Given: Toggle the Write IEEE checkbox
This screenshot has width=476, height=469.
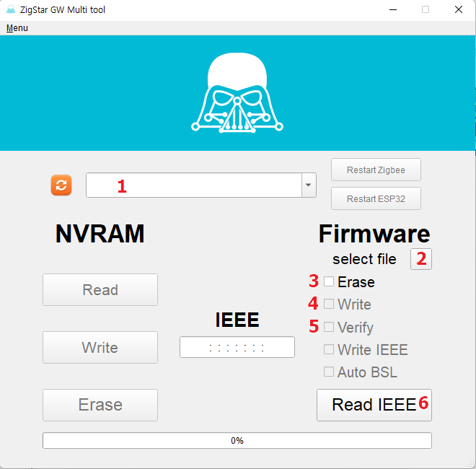Looking at the screenshot, I should coord(329,349).
